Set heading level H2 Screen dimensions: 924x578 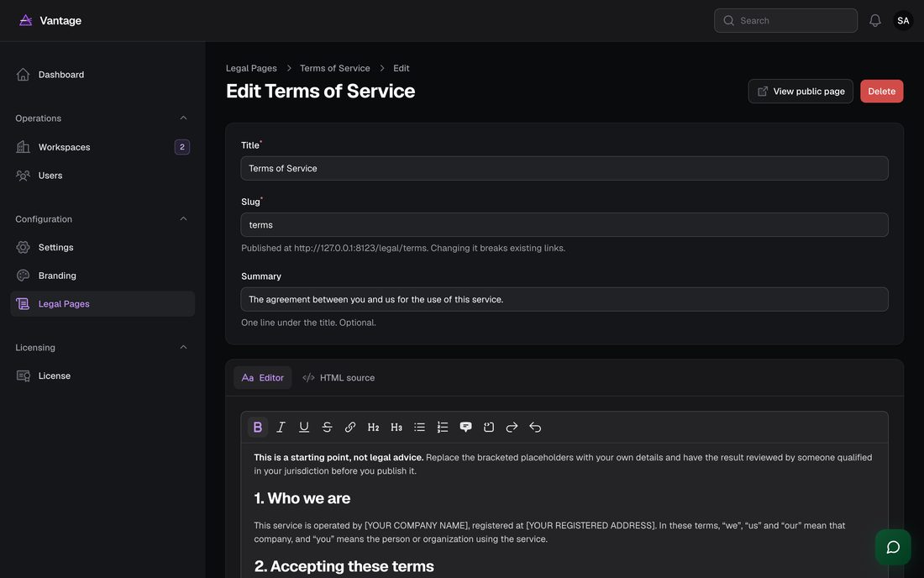[x=373, y=427]
